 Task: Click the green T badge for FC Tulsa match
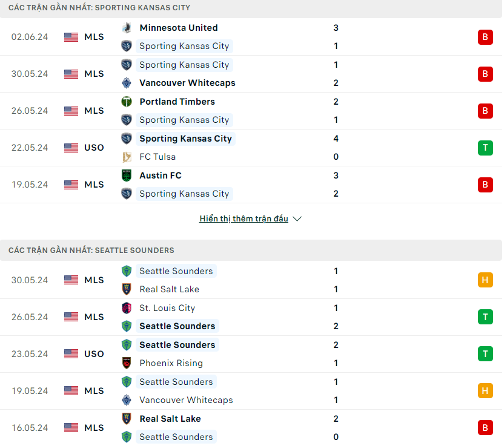coord(485,148)
